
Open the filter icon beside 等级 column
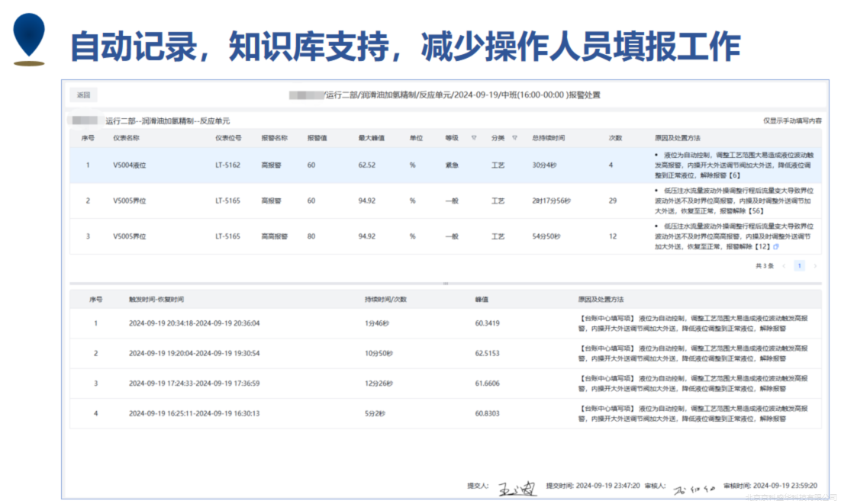(x=474, y=138)
